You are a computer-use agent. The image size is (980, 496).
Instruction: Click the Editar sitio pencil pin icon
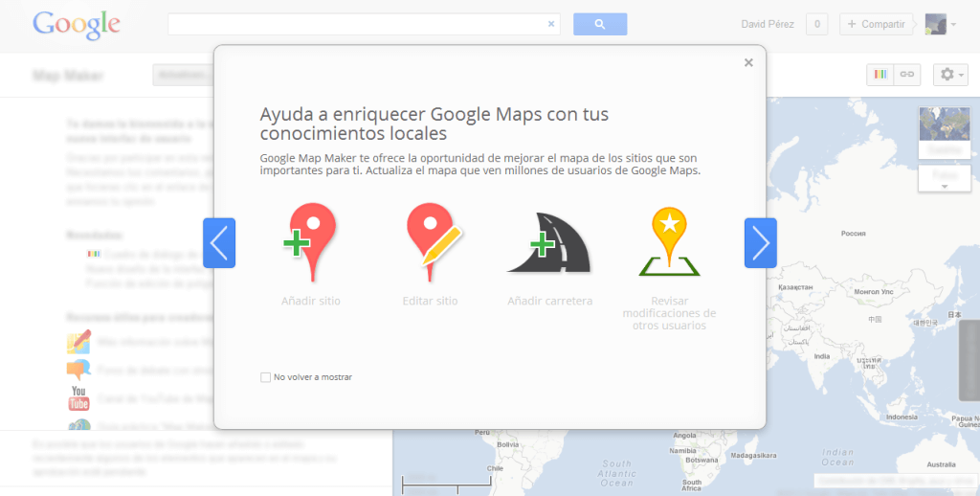tap(433, 242)
